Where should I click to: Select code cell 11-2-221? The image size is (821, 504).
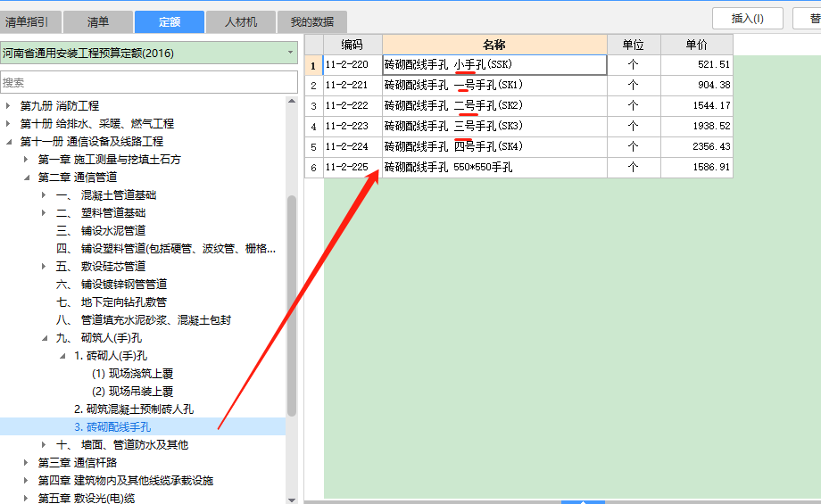click(x=352, y=86)
